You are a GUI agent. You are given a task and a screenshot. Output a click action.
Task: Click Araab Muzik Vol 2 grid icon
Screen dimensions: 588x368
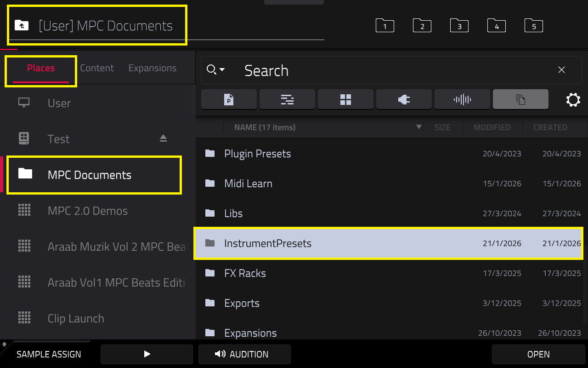tap(24, 246)
